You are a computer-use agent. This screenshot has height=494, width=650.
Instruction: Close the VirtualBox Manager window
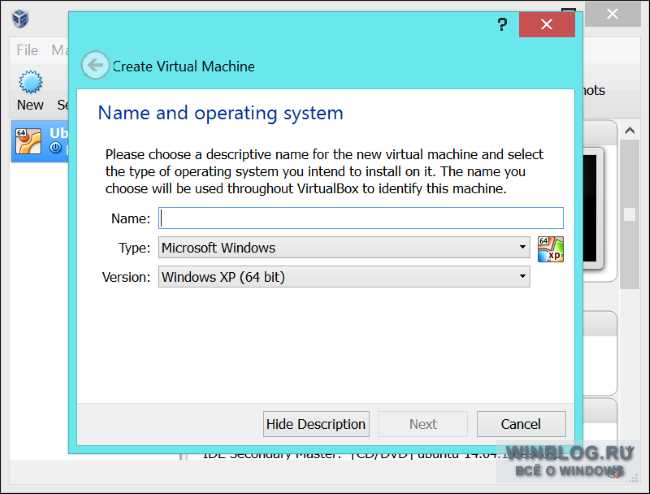click(612, 14)
